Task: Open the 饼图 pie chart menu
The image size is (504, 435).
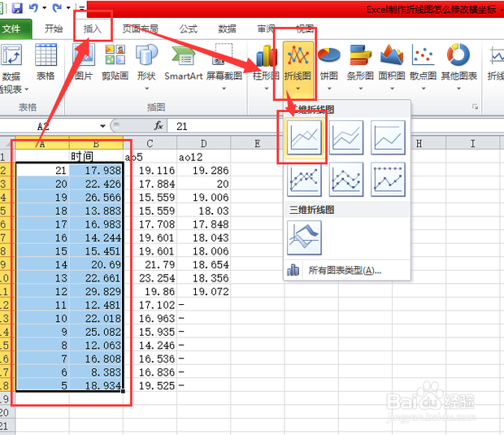Action: (329, 67)
